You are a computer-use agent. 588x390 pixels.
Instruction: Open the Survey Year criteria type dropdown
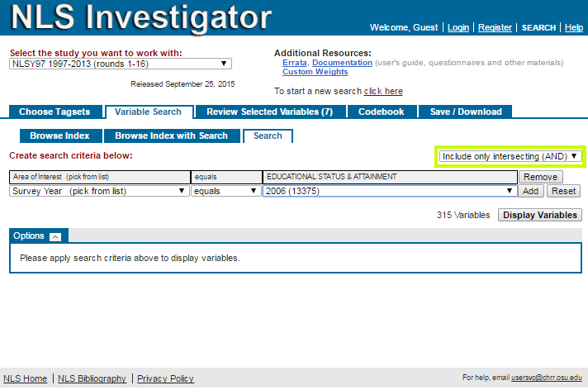coord(99,191)
